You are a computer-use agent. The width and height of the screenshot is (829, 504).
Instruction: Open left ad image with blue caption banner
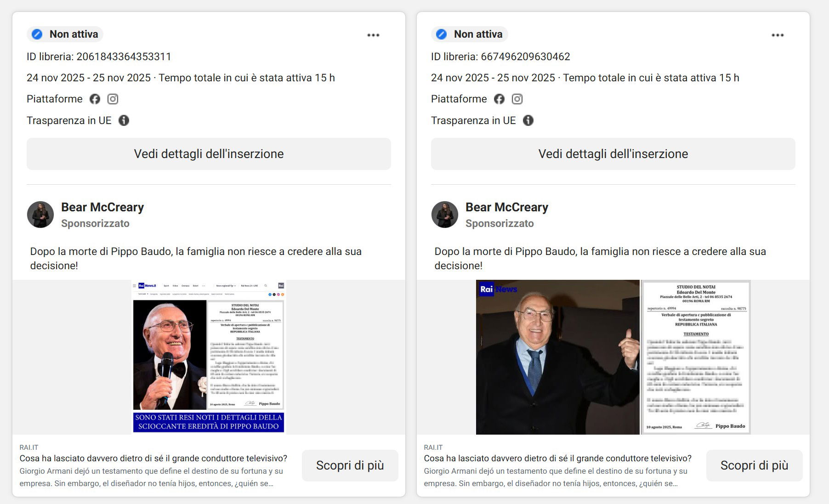pos(209,357)
